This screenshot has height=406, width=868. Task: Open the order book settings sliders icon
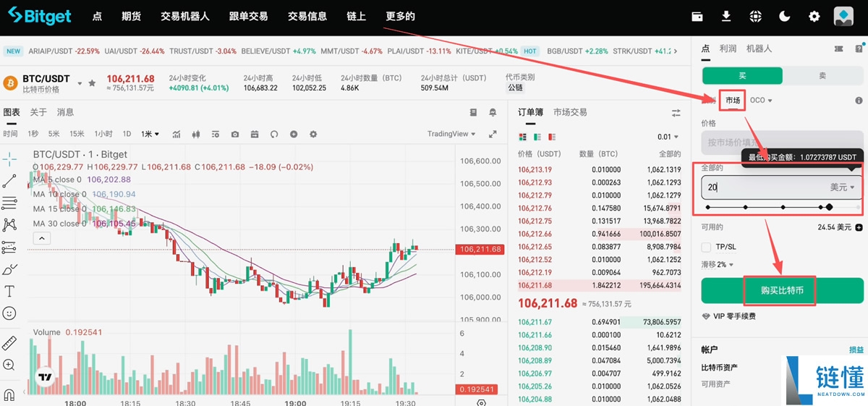676,113
